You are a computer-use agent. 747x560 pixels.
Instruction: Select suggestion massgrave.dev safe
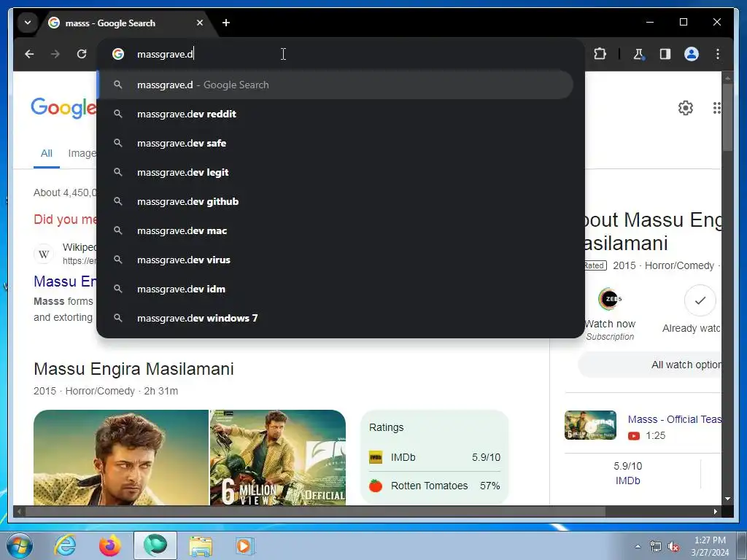(x=336, y=143)
